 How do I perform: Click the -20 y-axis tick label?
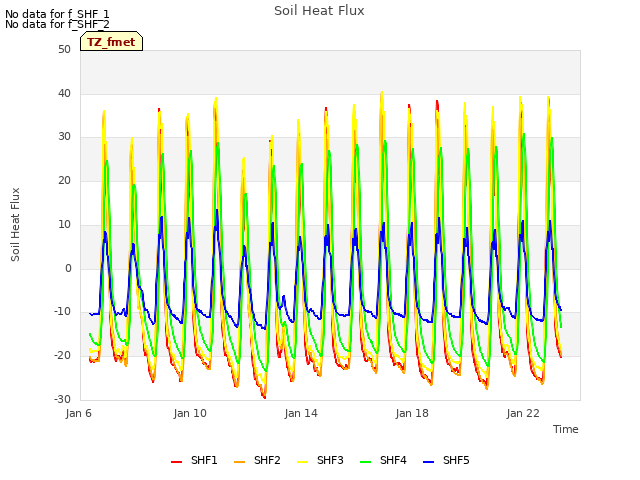click(x=62, y=356)
